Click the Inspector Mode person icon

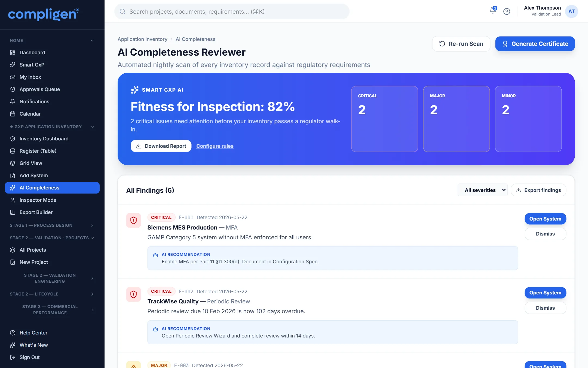(13, 200)
